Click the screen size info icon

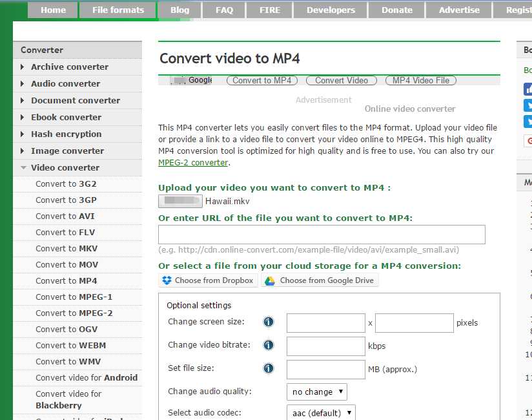click(269, 322)
